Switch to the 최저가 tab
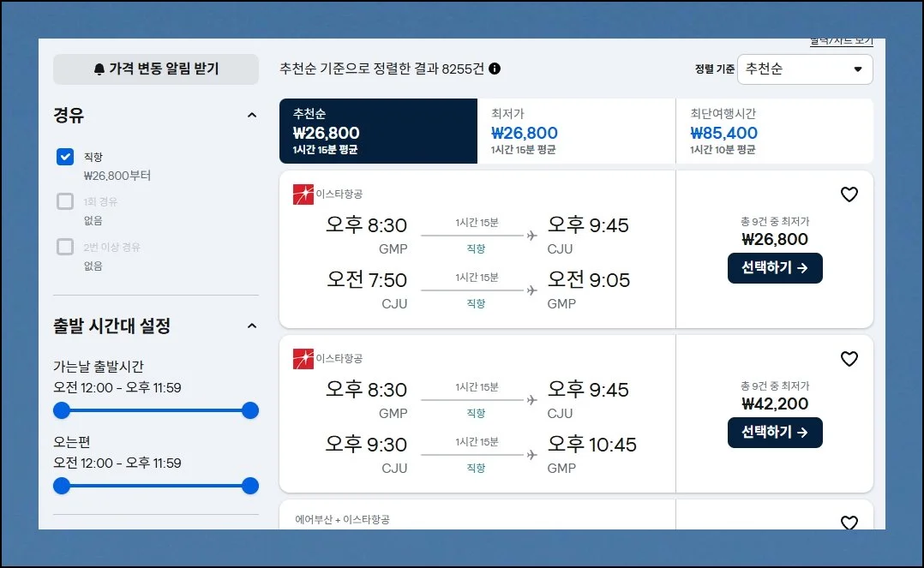This screenshot has height=568, width=924. click(576, 131)
